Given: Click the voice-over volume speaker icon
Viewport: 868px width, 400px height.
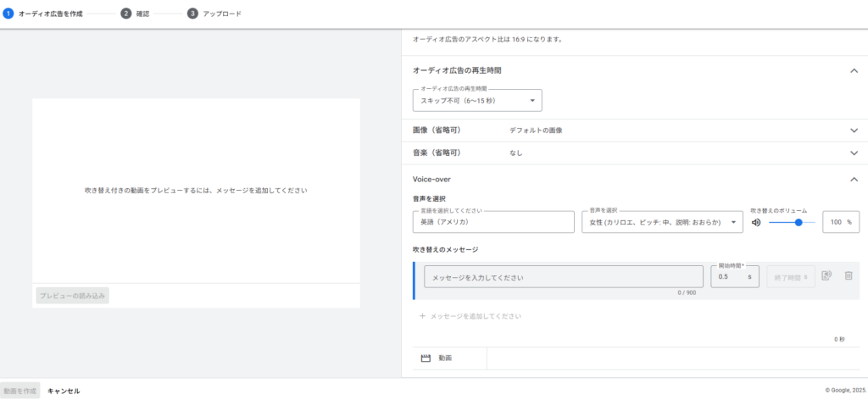Looking at the screenshot, I should click(756, 222).
